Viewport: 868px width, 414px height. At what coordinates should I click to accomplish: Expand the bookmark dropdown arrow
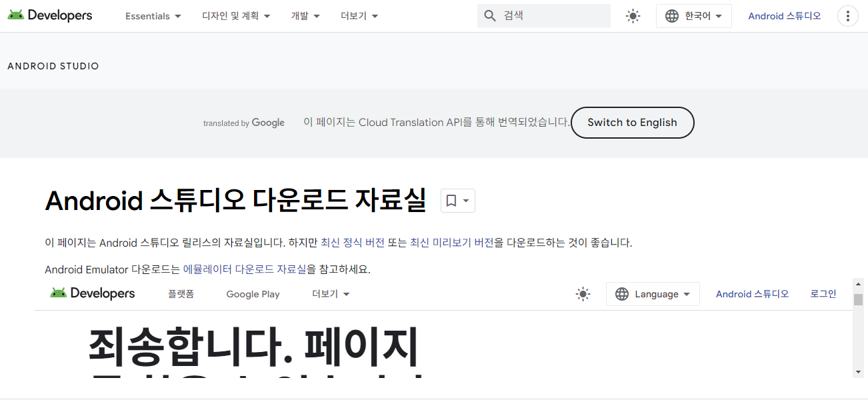coord(466,201)
